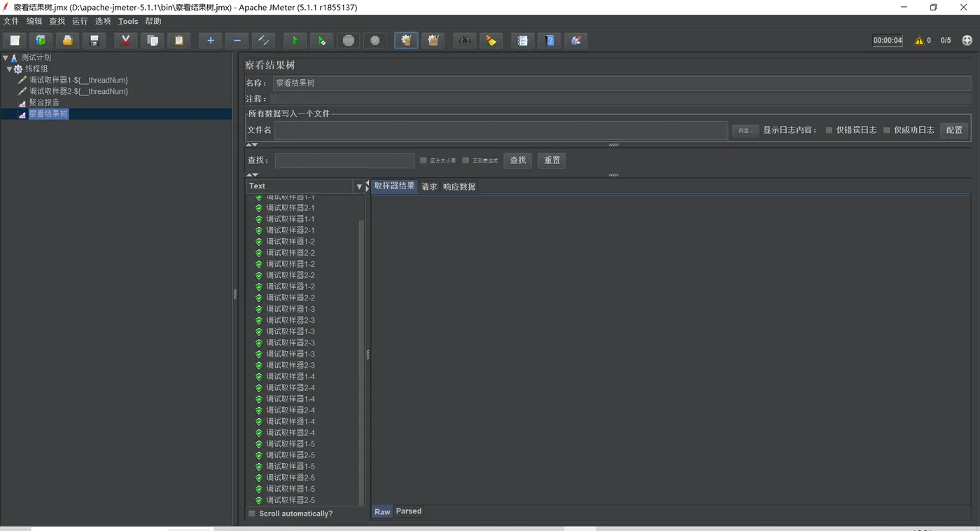Switch to the 响应数据 tab
The width and height of the screenshot is (980, 531).
(x=459, y=187)
